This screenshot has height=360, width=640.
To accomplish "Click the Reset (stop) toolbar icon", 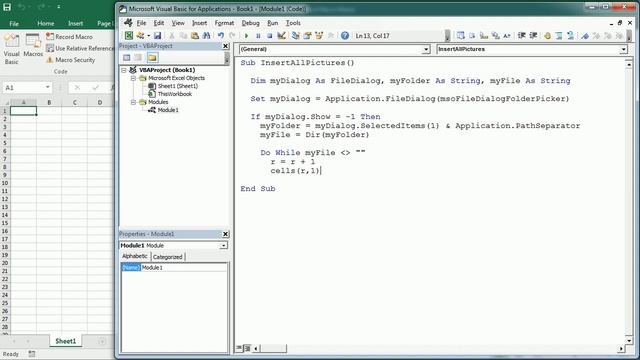I will pyautogui.click(x=269, y=36).
